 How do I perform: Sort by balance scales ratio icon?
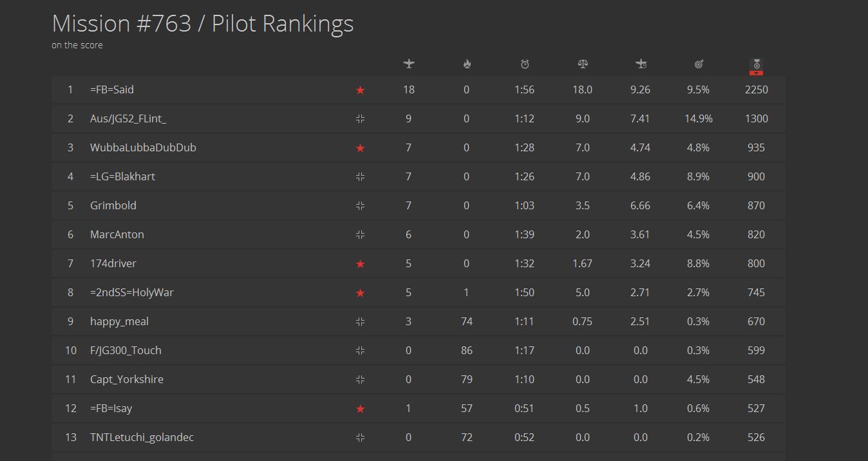click(583, 64)
